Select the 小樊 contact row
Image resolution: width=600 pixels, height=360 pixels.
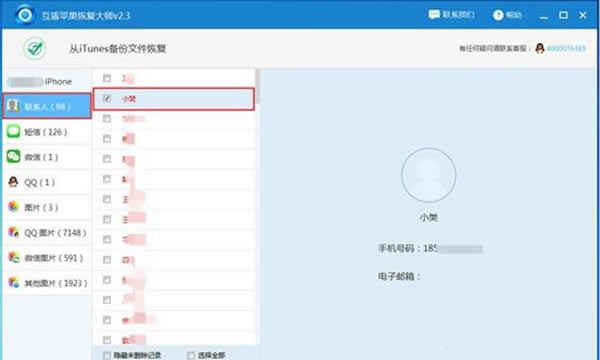point(174,99)
